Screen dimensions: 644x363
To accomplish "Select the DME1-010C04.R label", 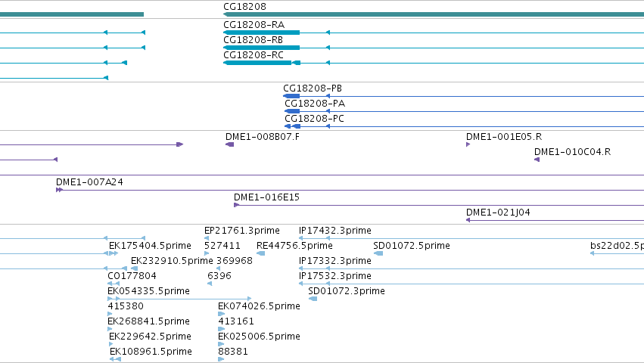I will (573, 152).
